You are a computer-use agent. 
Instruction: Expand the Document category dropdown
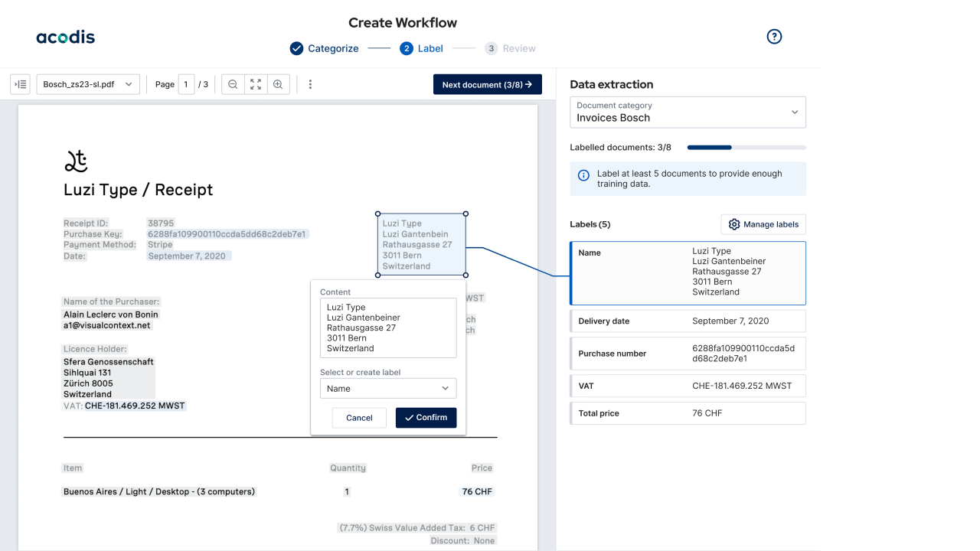(688, 112)
